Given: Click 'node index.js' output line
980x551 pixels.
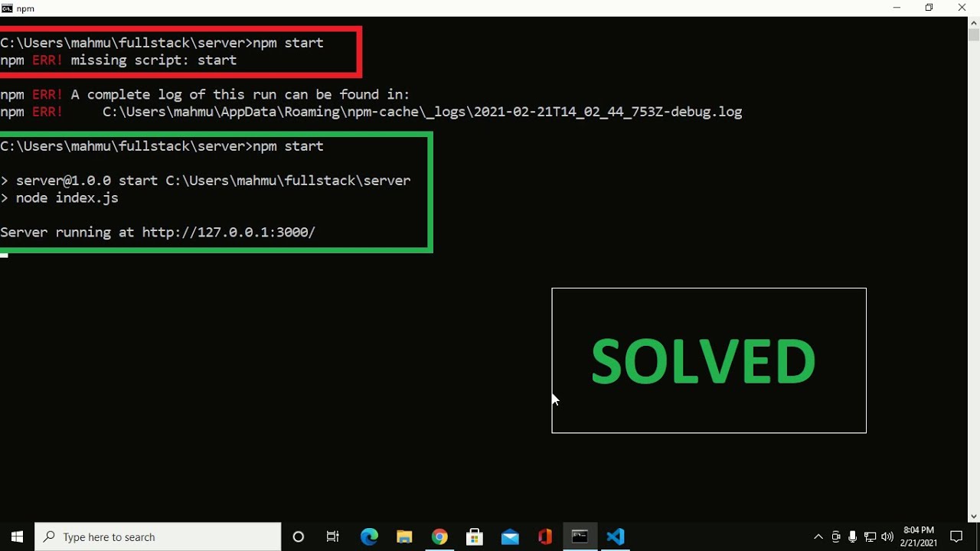Looking at the screenshot, I should tap(60, 197).
